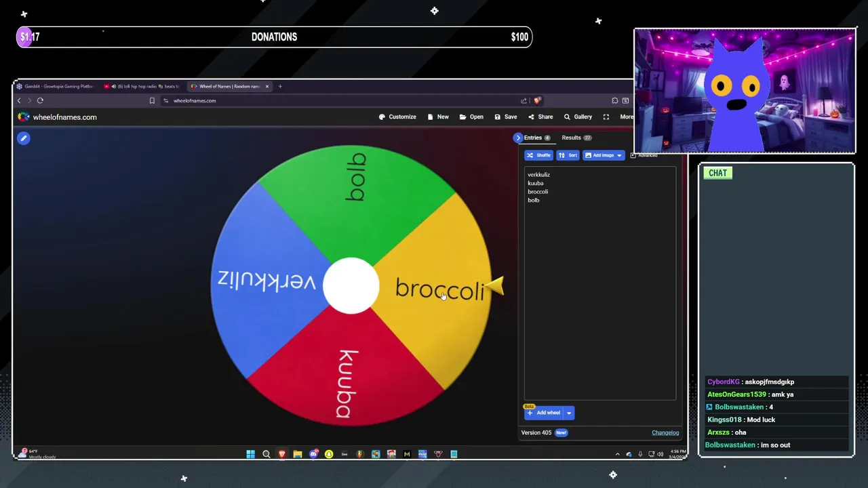This screenshot has width=868, height=488.
Task: Toggle fullscreen mode icon
Action: tap(606, 117)
